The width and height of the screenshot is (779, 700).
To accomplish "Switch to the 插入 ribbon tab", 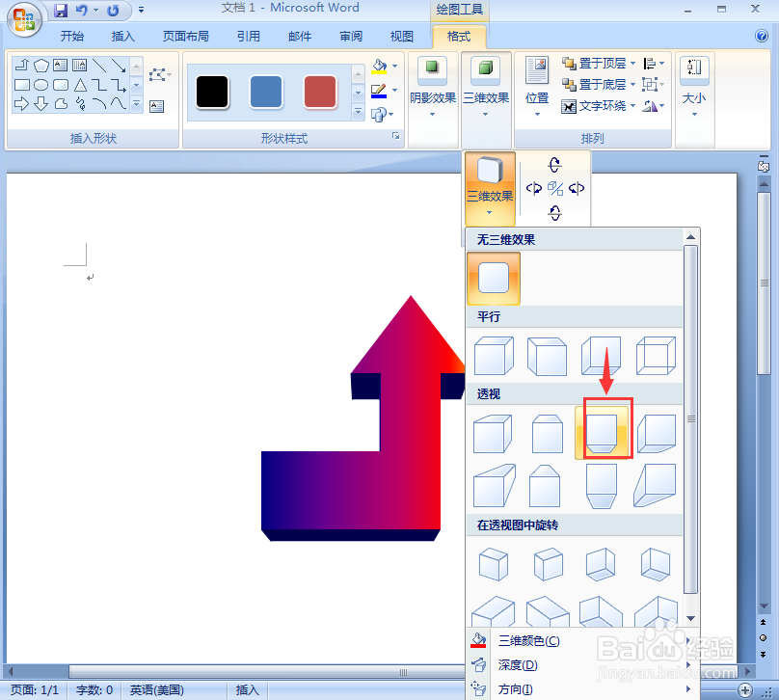I will click(x=122, y=37).
